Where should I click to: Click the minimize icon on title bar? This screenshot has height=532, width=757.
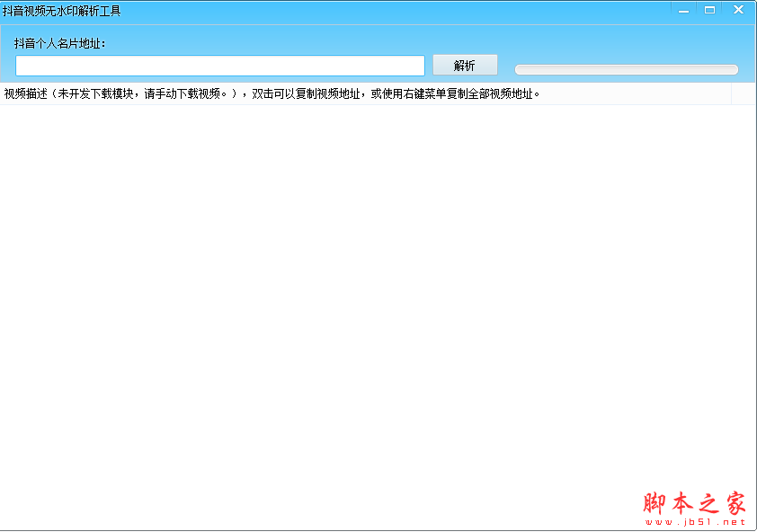[x=683, y=9]
